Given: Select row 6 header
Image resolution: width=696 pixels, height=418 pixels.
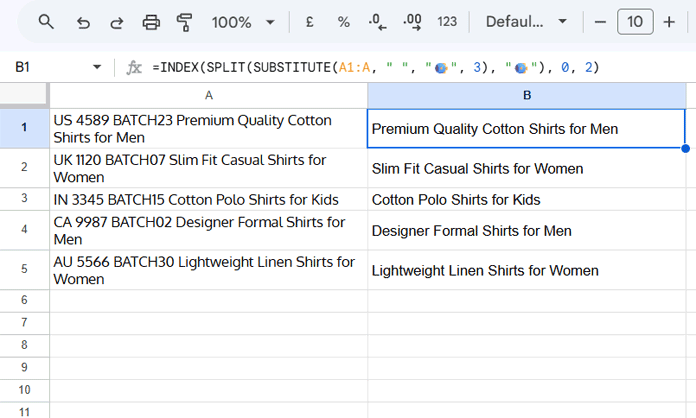Looking at the screenshot, I should pos(24,301).
